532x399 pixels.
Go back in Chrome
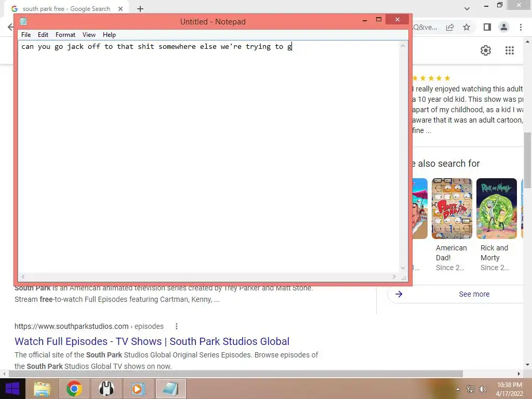10,27
